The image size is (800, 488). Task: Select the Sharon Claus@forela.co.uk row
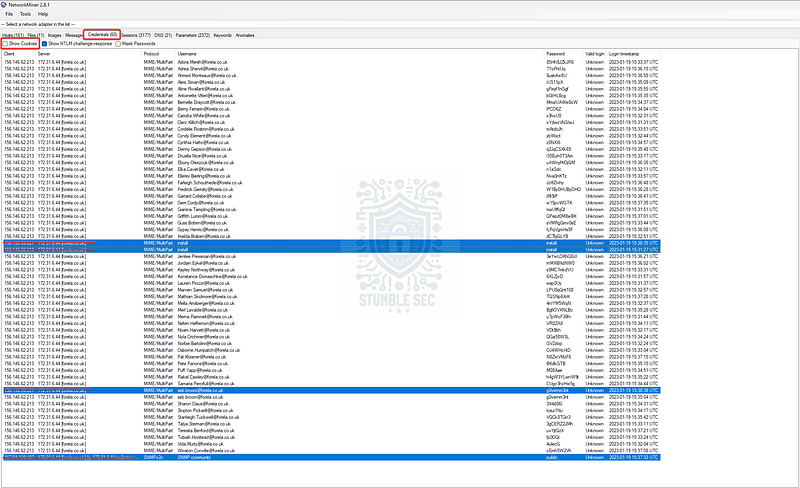pyautogui.click(x=331, y=404)
